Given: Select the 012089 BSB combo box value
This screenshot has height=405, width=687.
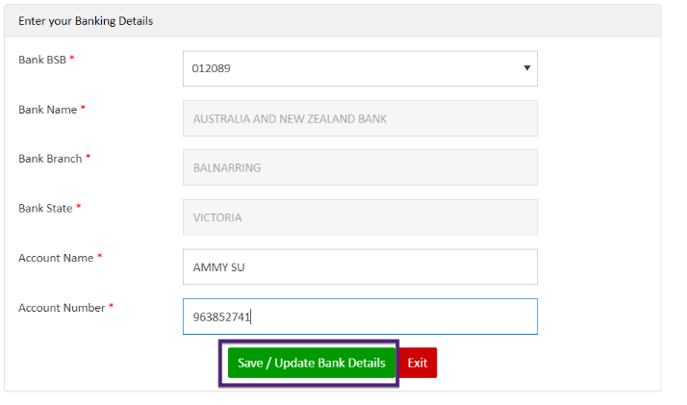Looking at the screenshot, I should [x=360, y=68].
